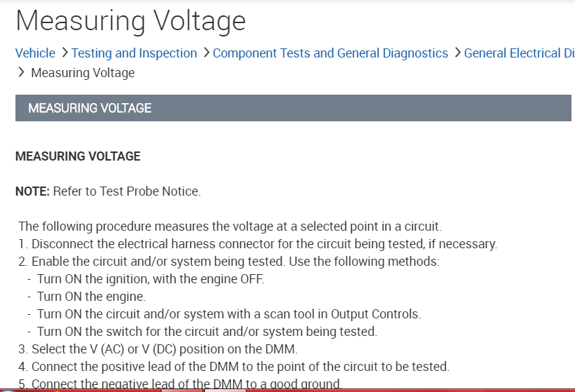The image size is (575, 392).
Task: Click the scan tool Output Controls bullet
Action: 229,314
